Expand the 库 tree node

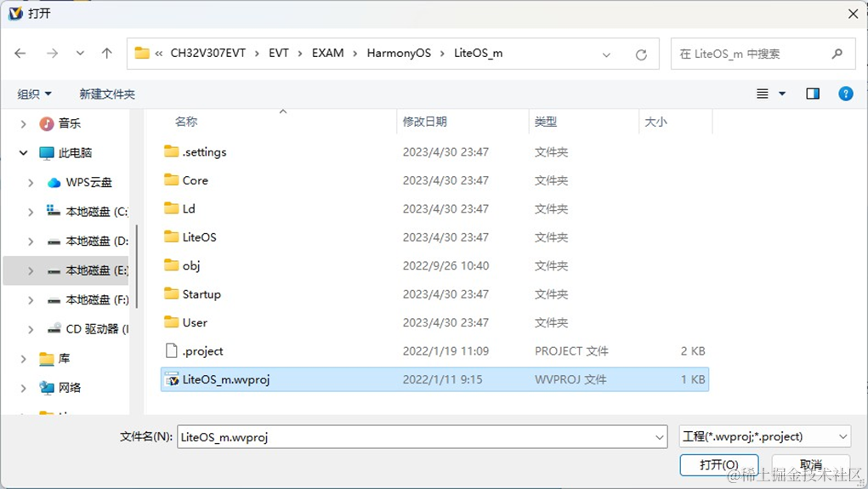(23, 359)
